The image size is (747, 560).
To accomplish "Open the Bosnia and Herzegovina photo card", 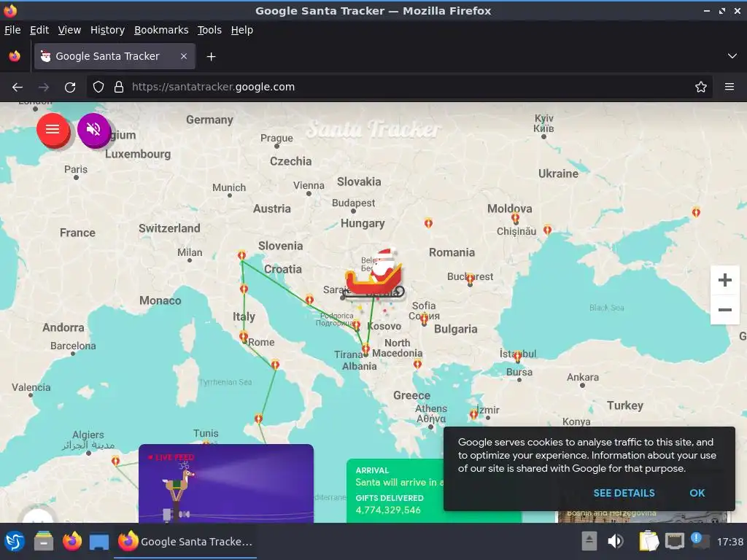I will tap(642, 516).
